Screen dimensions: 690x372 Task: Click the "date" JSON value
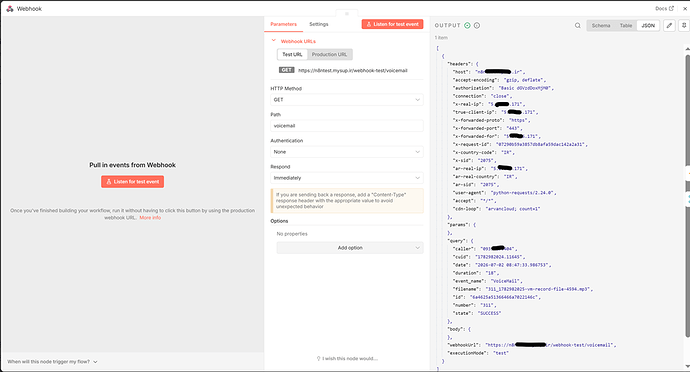point(512,265)
